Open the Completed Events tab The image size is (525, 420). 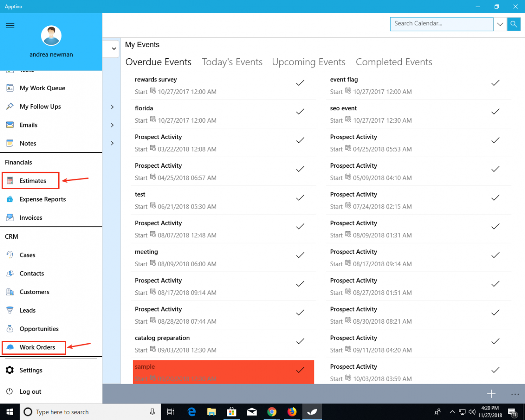pos(394,62)
